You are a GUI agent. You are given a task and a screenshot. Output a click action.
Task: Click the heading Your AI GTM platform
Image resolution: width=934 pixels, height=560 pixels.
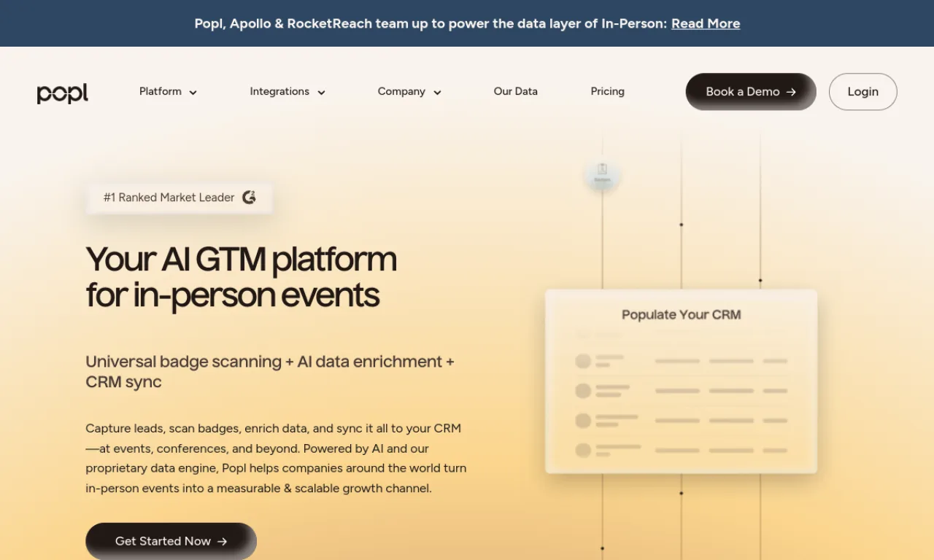(242, 277)
